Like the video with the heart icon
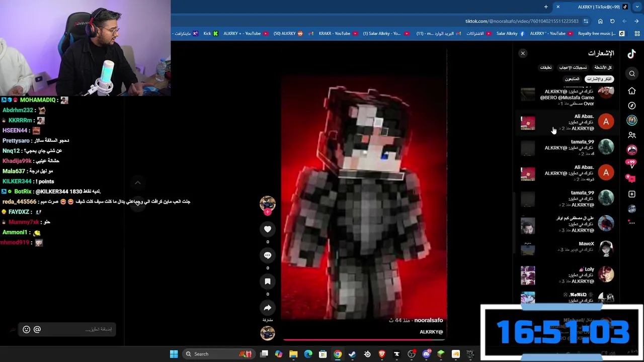644x362 pixels. (268, 229)
